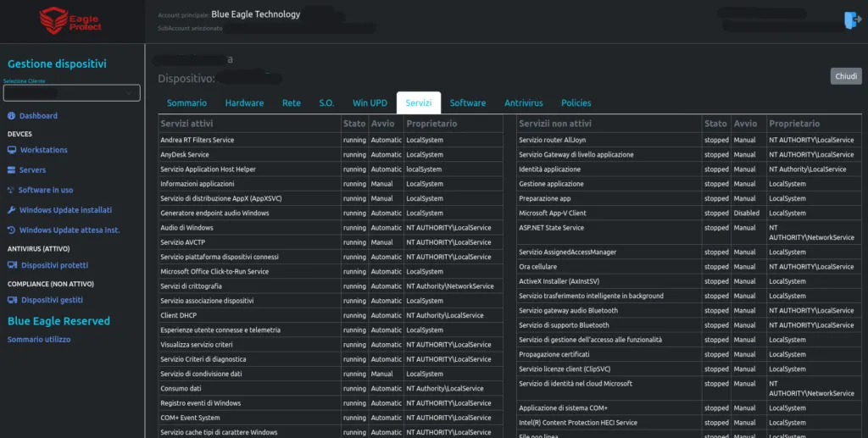The width and height of the screenshot is (868, 438).
Task: Select ASP.NET State Service row
Action: pyautogui.click(x=689, y=232)
